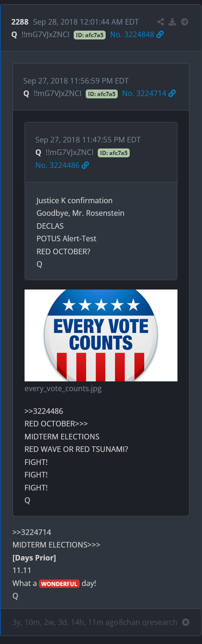
Task: Click the red WONDERFUL highlight tag
Action: [59, 584]
